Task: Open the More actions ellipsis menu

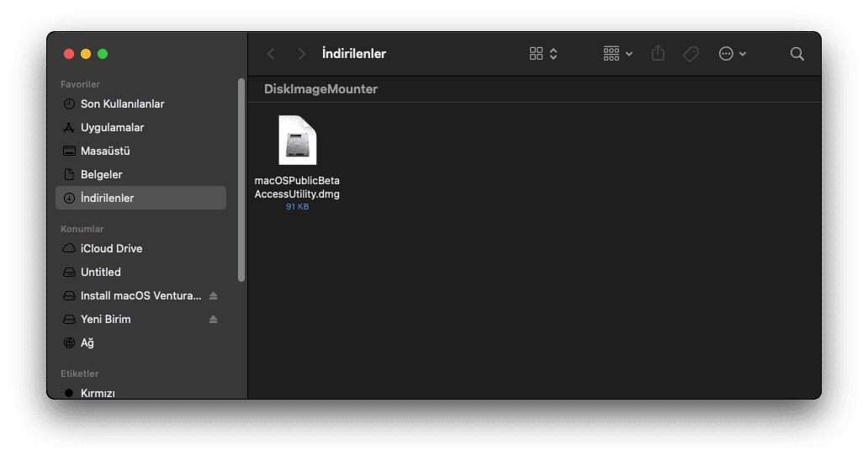Action: (x=726, y=54)
